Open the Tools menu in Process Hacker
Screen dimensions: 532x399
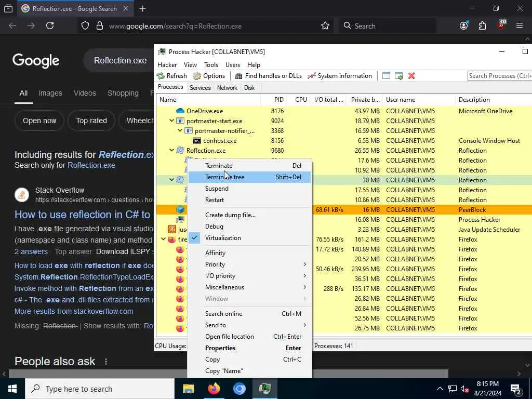click(x=211, y=65)
